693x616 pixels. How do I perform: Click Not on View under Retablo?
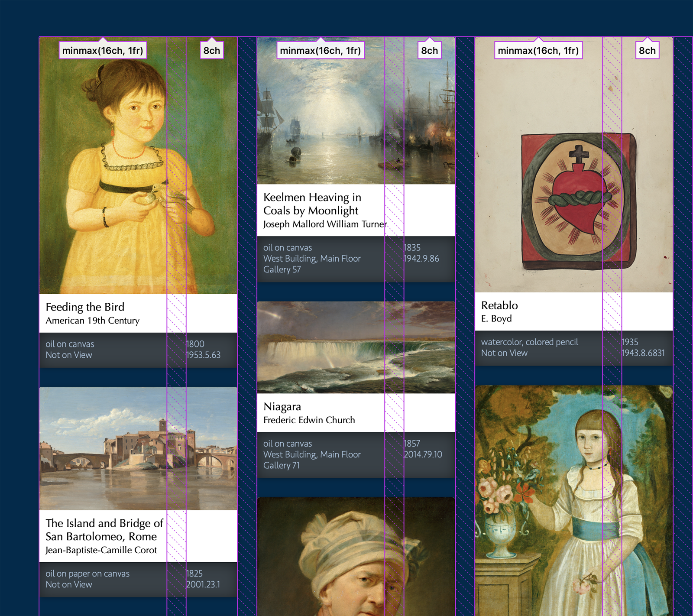click(x=504, y=353)
